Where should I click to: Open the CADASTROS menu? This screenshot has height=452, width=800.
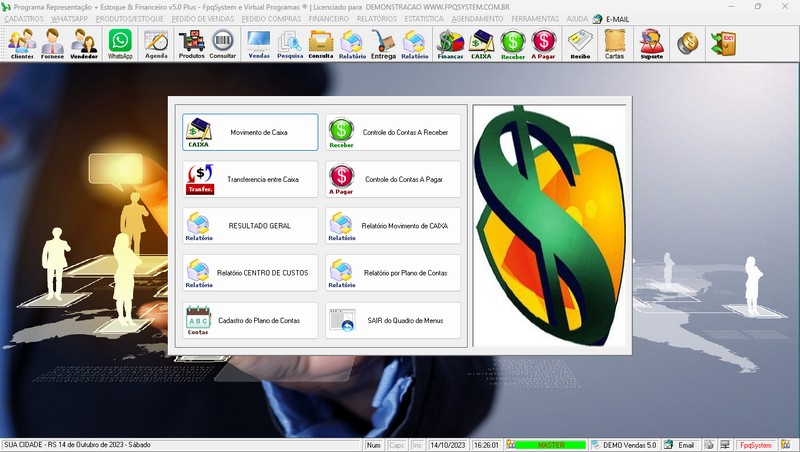24,19
